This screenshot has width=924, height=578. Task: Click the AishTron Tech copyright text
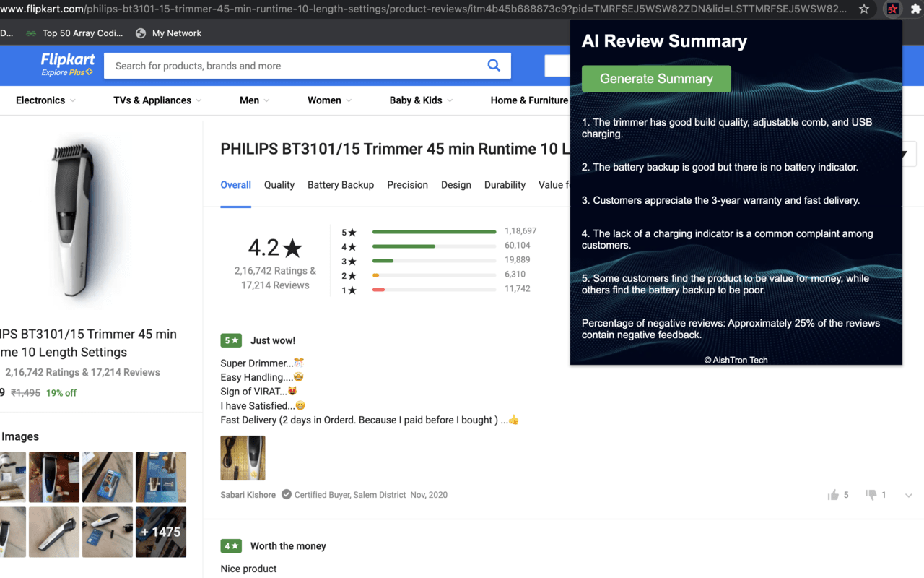click(736, 360)
